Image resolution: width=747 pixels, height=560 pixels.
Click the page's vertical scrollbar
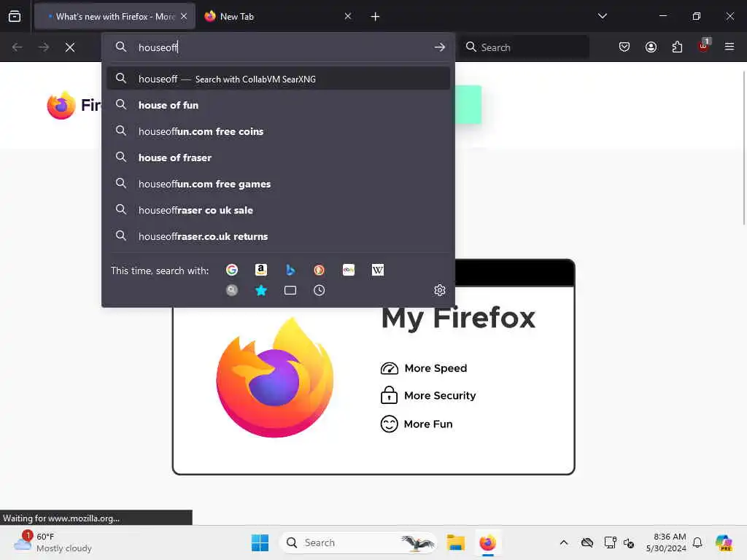743,147
